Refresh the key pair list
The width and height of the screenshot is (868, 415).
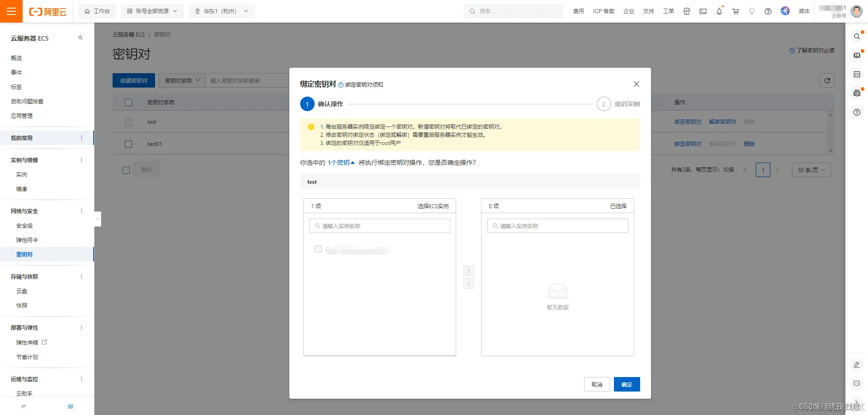point(827,80)
